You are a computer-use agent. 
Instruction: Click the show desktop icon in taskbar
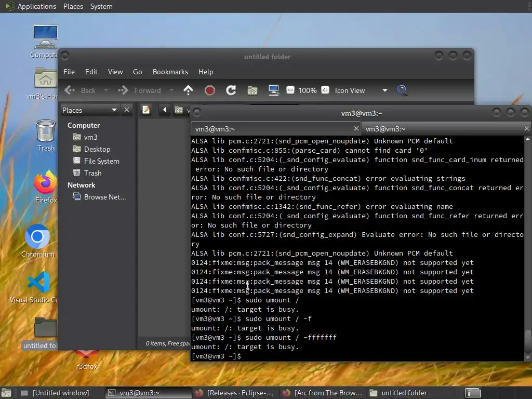[6, 393]
